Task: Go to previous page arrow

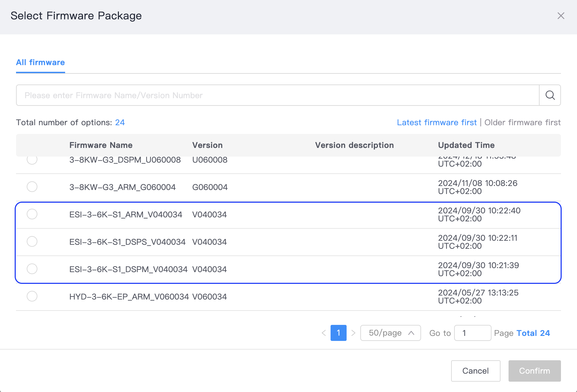Action: tap(324, 333)
